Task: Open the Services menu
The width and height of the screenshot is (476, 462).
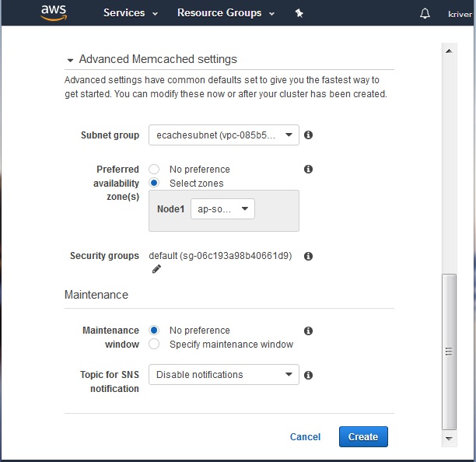Action: pos(130,13)
